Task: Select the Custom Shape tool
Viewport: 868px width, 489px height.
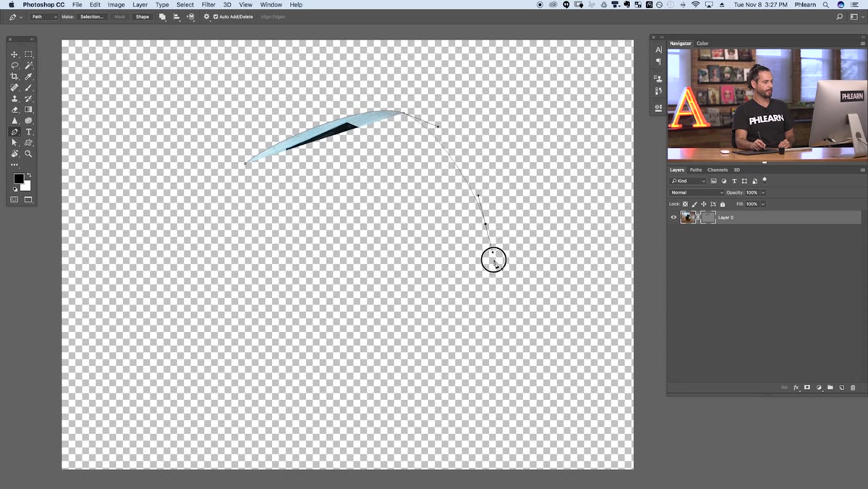Action: (x=29, y=143)
